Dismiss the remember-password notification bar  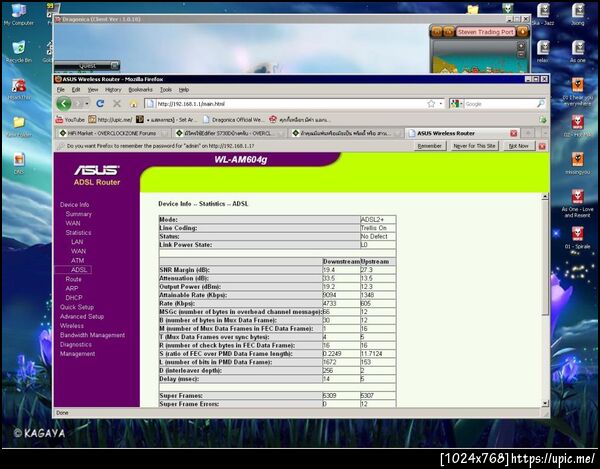click(542, 146)
